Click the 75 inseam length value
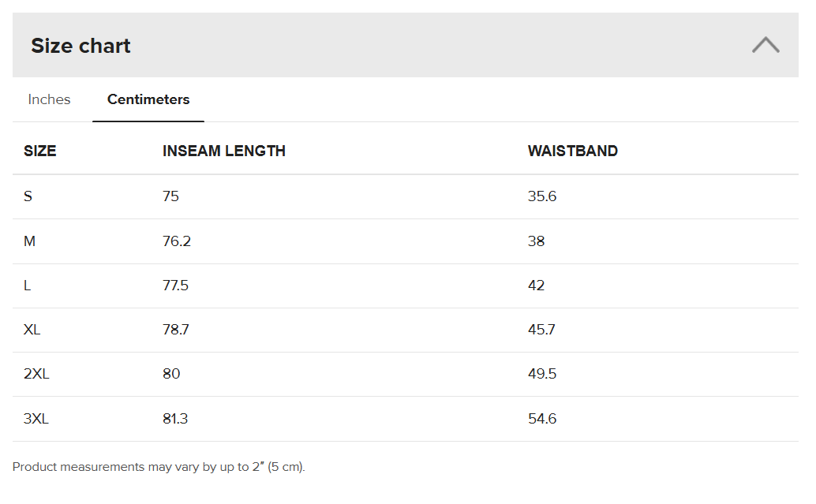The image size is (816, 504). click(171, 196)
